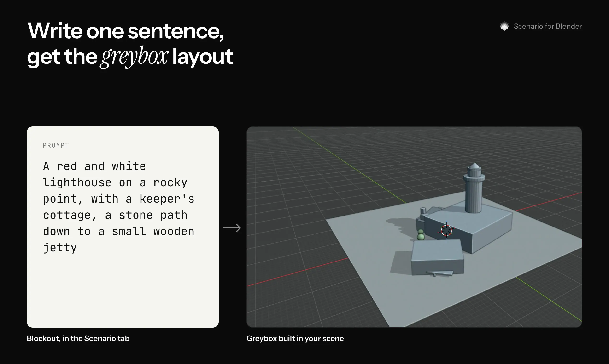609x364 pixels.
Task: Click the PROMPT label in the card
Action: (56, 145)
